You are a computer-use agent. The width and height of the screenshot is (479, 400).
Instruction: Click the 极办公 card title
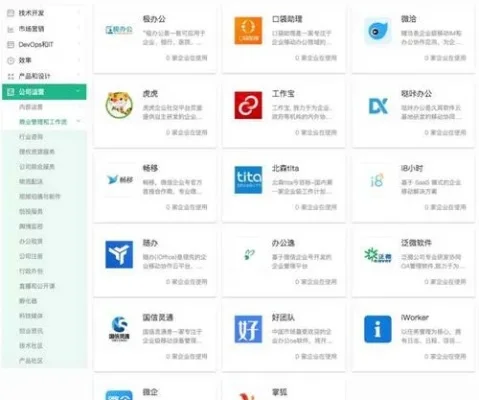[x=154, y=19]
